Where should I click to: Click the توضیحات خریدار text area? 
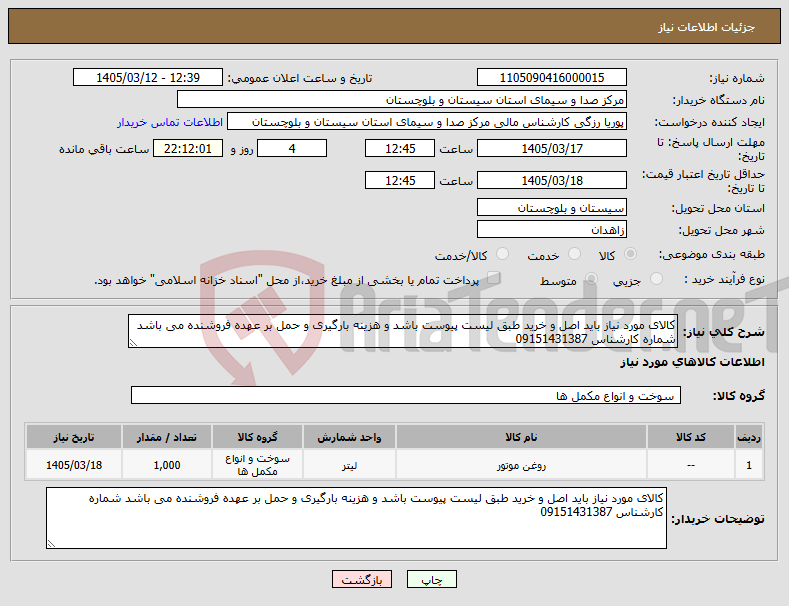click(x=356, y=518)
